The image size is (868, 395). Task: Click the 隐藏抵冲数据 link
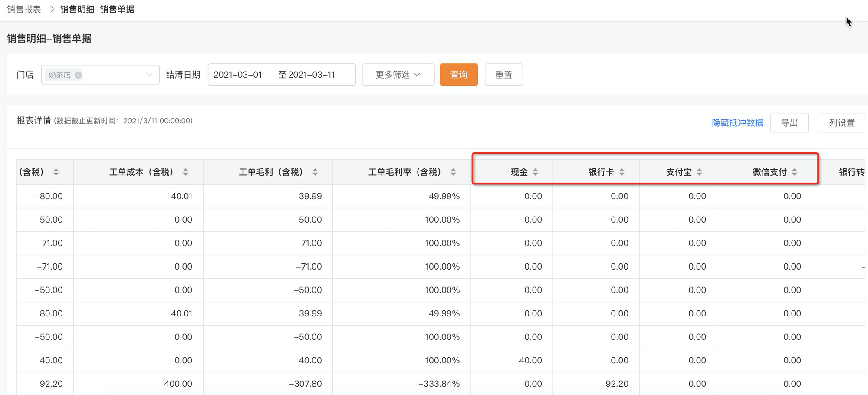737,123
